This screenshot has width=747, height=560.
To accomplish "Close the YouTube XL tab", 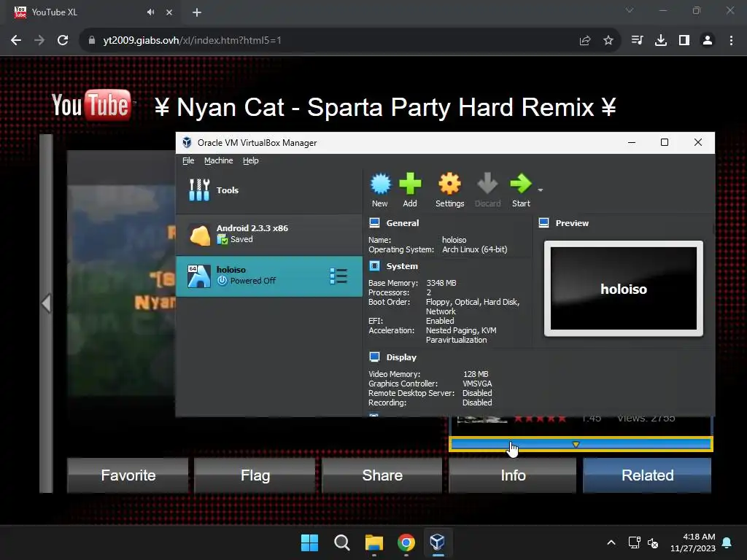I will click(x=169, y=12).
